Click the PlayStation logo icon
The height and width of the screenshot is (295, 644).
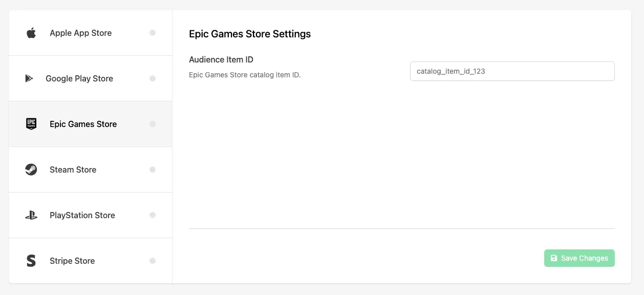tap(31, 215)
